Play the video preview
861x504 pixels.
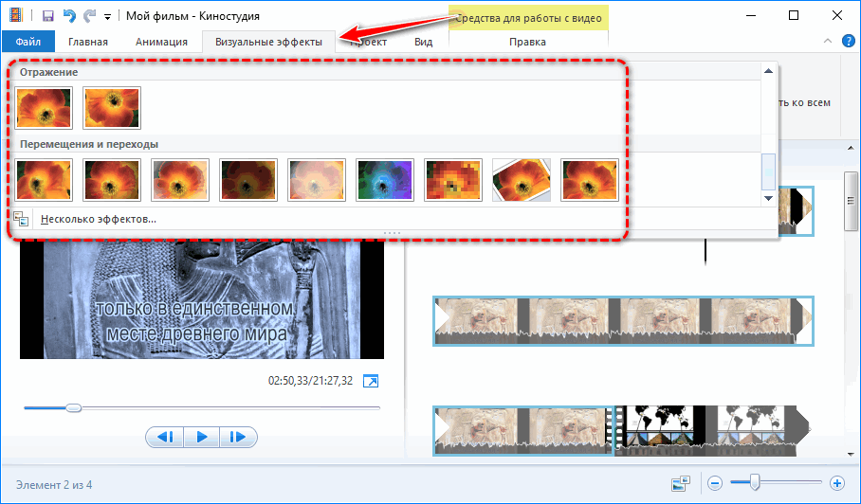pyautogui.click(x=202, y=437)
